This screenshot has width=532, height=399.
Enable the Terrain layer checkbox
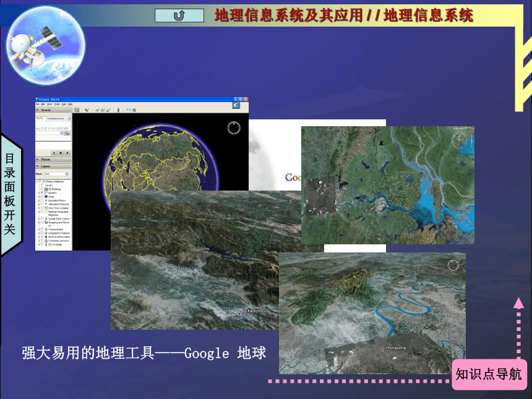click(42, 186)
